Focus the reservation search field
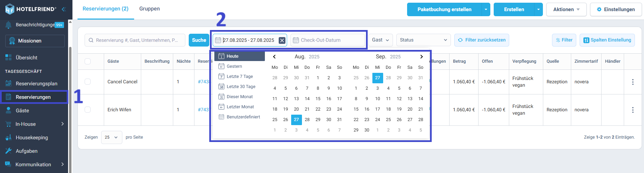The width and height of the screenshot is (644, 173). (135, 40)
